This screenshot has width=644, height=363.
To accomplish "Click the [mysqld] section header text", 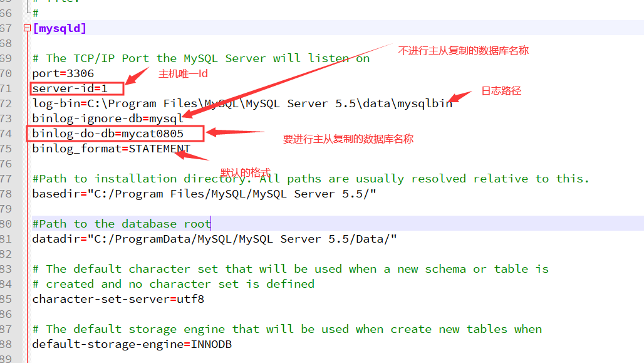I will [x=60, y=28].
